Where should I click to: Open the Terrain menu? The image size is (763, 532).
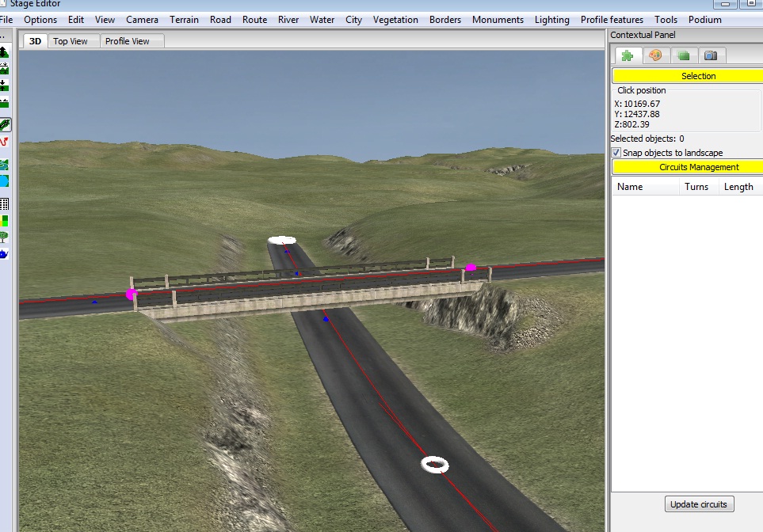(184, 20)
